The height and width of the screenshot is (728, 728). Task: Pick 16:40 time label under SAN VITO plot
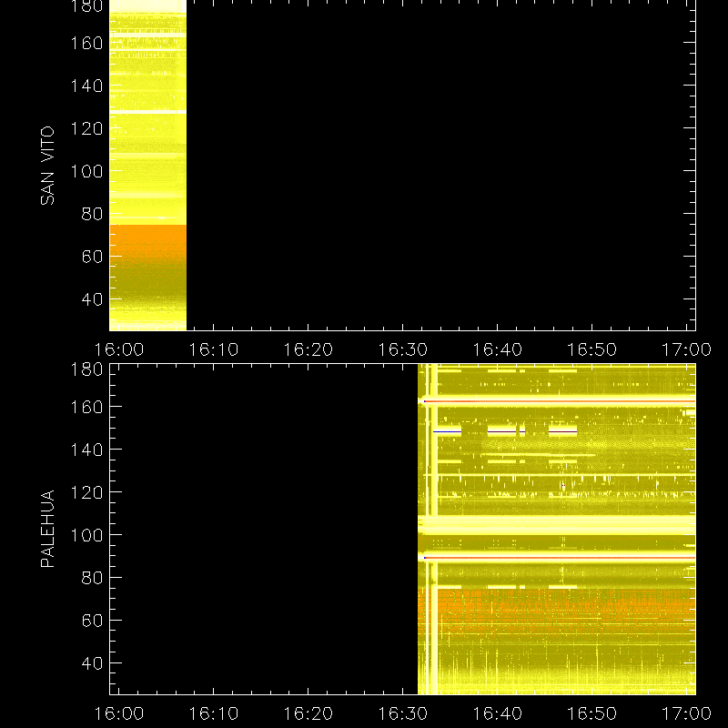tap(497, 349)
